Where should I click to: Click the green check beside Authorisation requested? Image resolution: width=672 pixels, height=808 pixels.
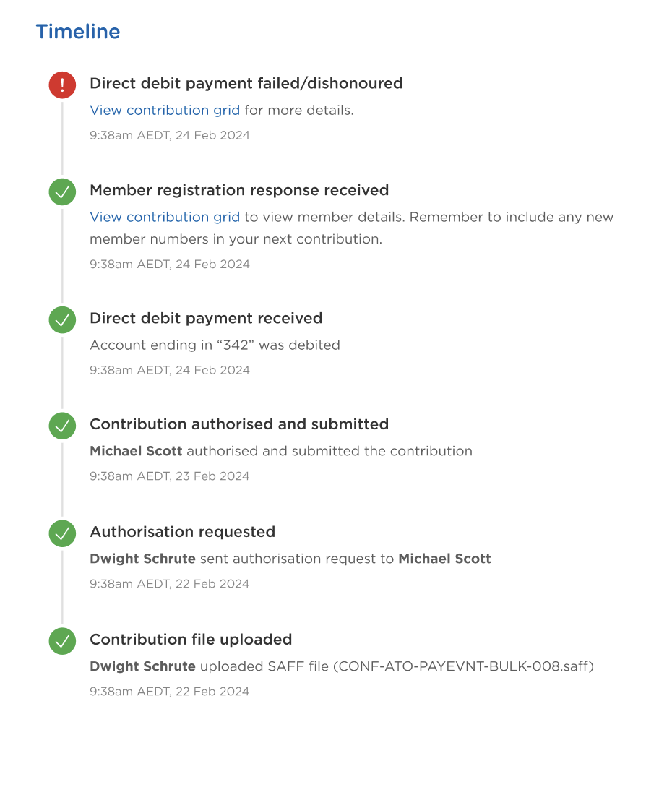pyautogui.click(x=62, y=533)
